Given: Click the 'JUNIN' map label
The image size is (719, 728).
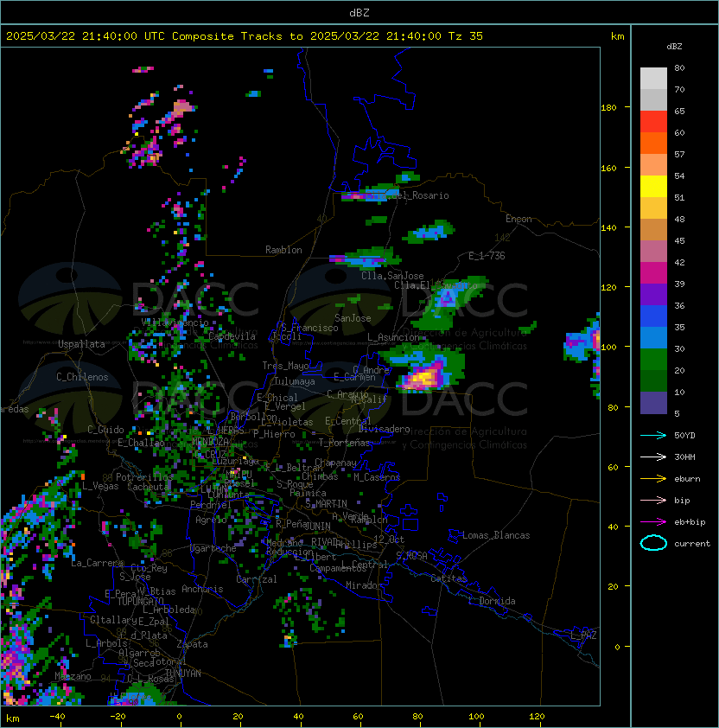Looking at the screenshot, I should 318,526.
